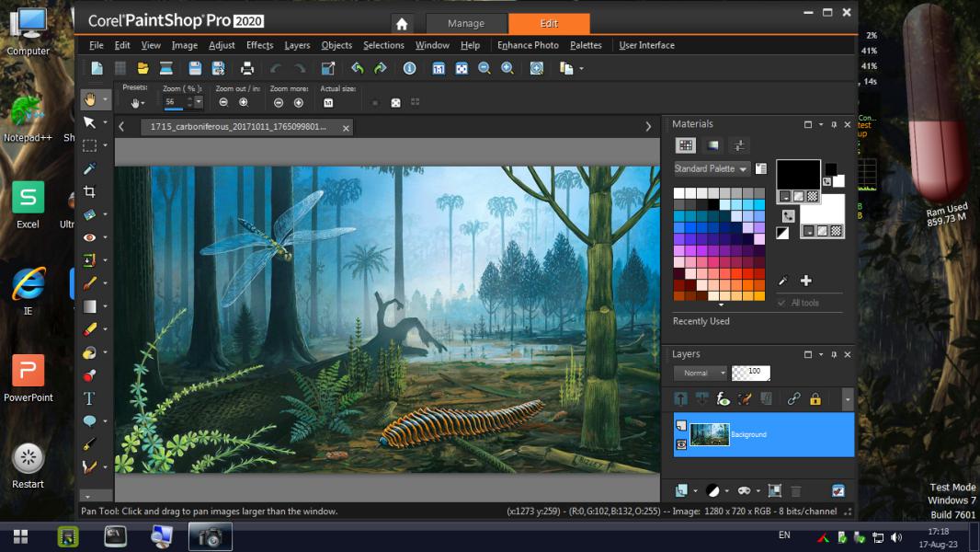Toggle the layer link chain icon

click(x=793, y=399)
